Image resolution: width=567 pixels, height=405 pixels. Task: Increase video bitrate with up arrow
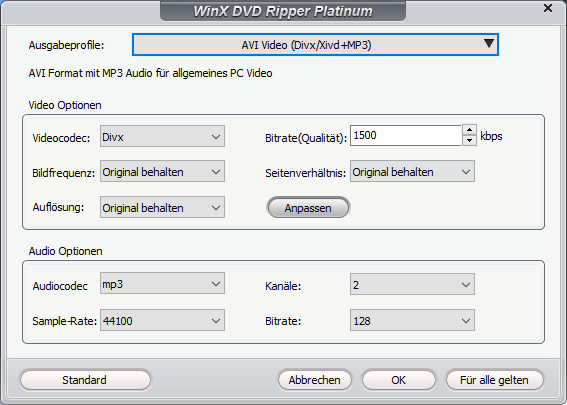click(469, 130)
